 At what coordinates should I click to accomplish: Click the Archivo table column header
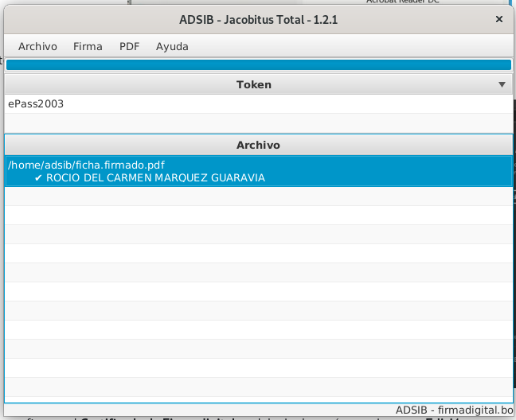258,146
